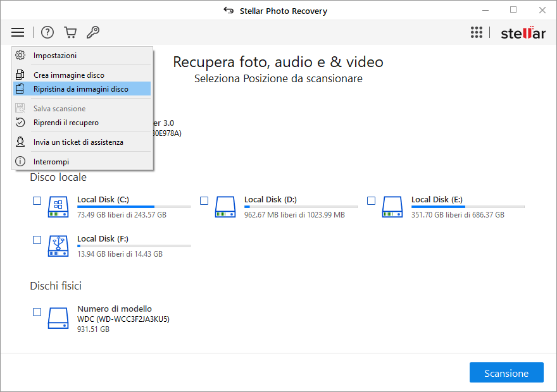Open Impostazioni from the menu
Viewport: 557px width, 392px height.
[55, 56]
